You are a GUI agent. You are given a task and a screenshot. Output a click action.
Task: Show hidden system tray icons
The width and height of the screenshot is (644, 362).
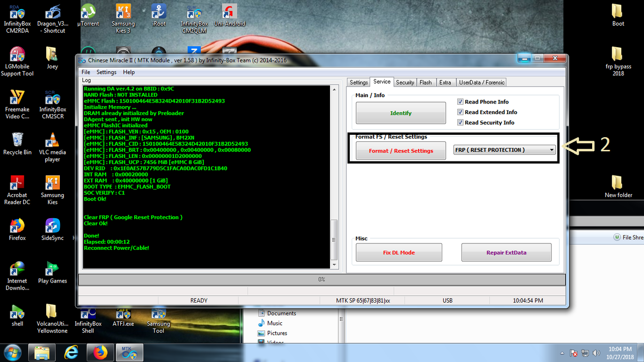(562, 353)
